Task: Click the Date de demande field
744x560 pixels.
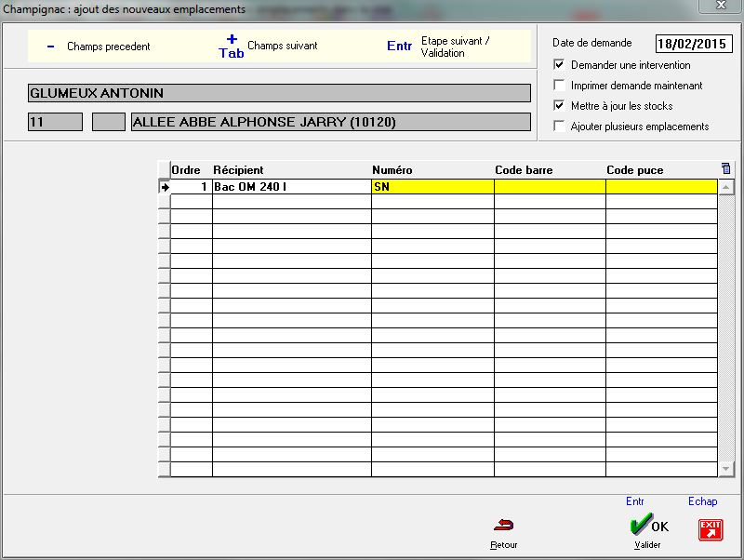Action: tap(693, 44)
